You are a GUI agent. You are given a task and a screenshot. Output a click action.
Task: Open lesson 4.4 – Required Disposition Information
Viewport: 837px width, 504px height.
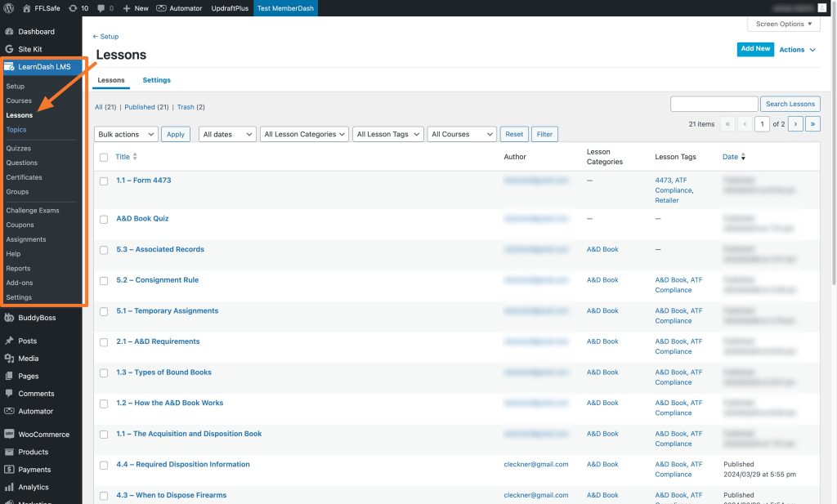(x=183, y=465)
